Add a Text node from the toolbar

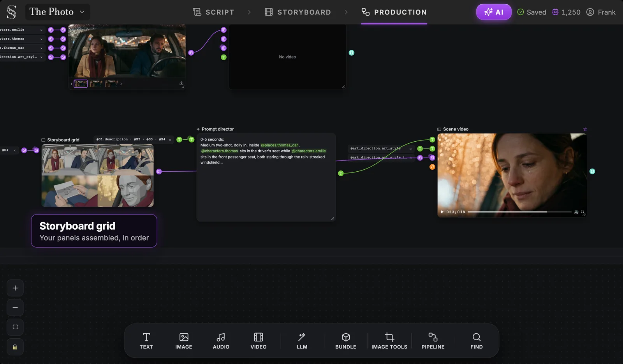146,341
